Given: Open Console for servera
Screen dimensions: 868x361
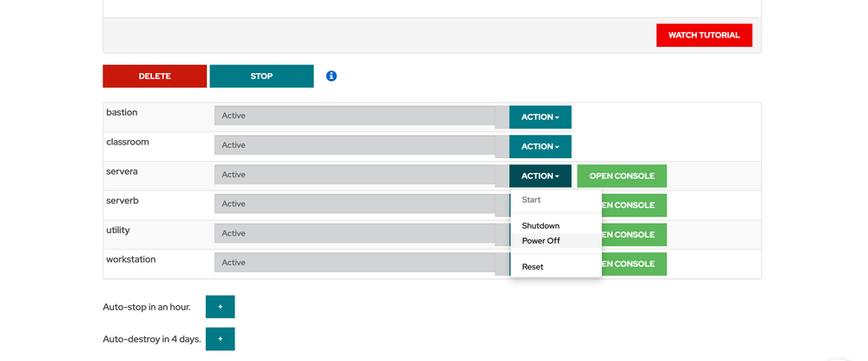Looking at the screenshot, I should click(621, 177).
